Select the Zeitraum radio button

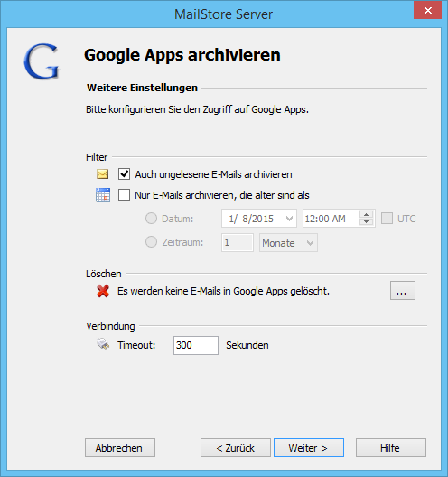click(151, 242)
